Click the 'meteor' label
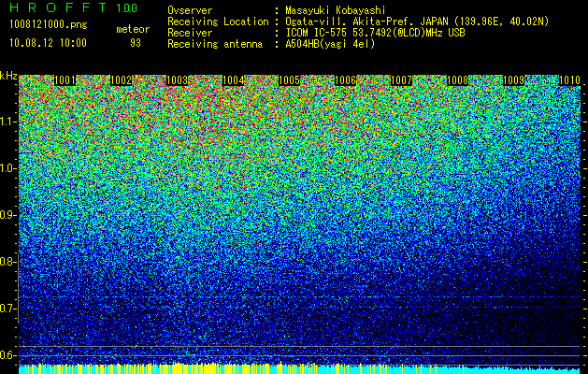 133,29
